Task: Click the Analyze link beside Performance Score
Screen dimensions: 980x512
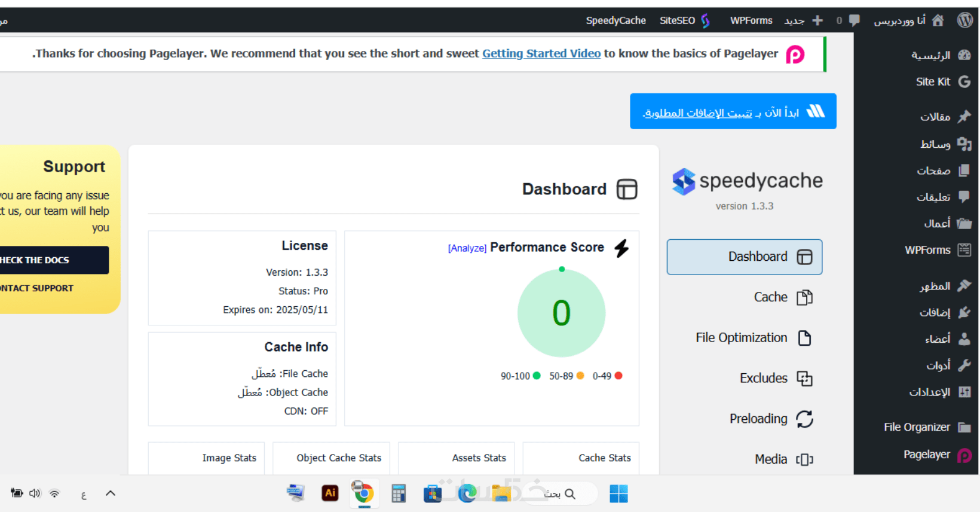Action: pos(467,248)
